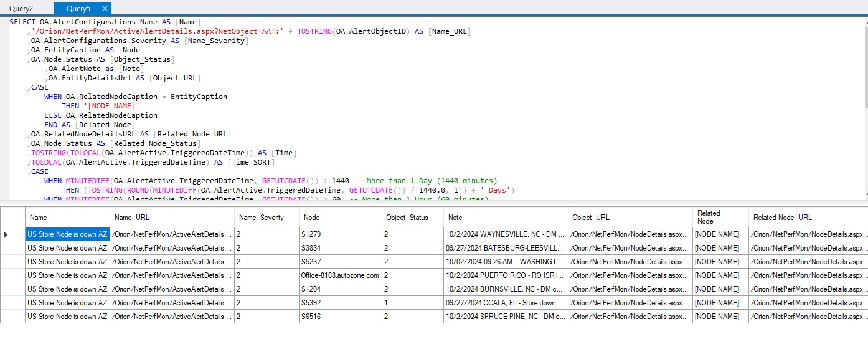Viewport: 868px width, 349px height.
Task: Close the Query5 tab
Action: click(105, 9)
